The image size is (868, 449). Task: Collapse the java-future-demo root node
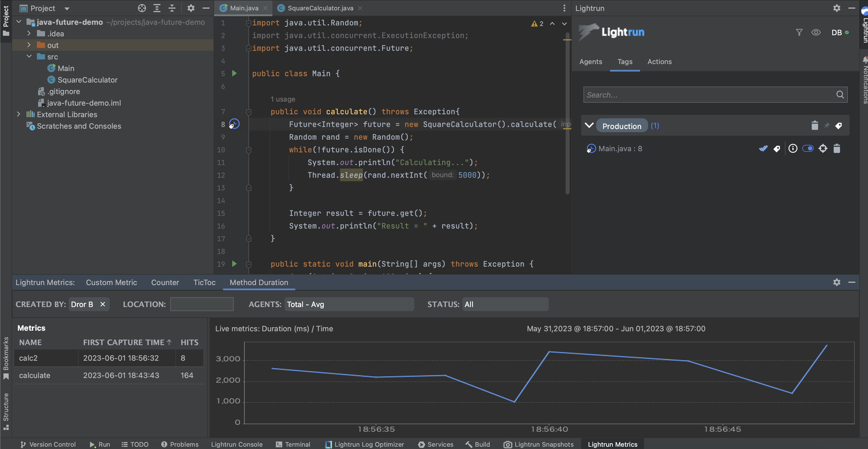tap(19, 22)
